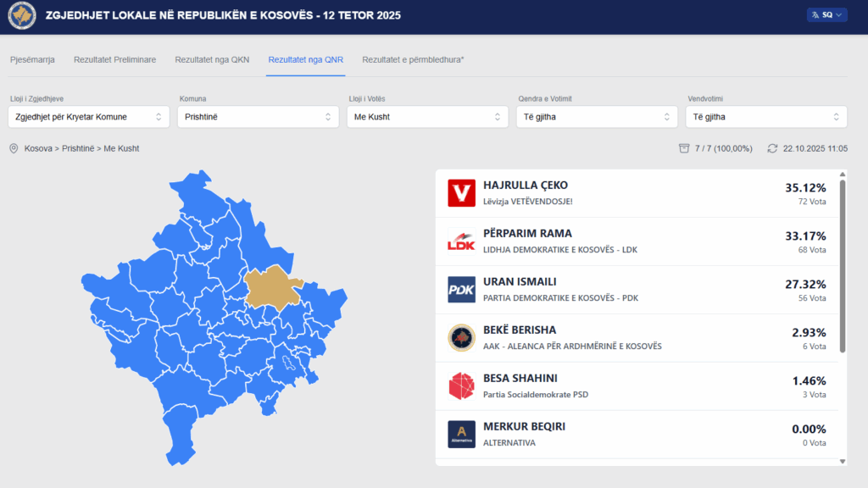Screen dimensions: 868x488
Task: Open the SQ language selector
Action: click(826, 15)
